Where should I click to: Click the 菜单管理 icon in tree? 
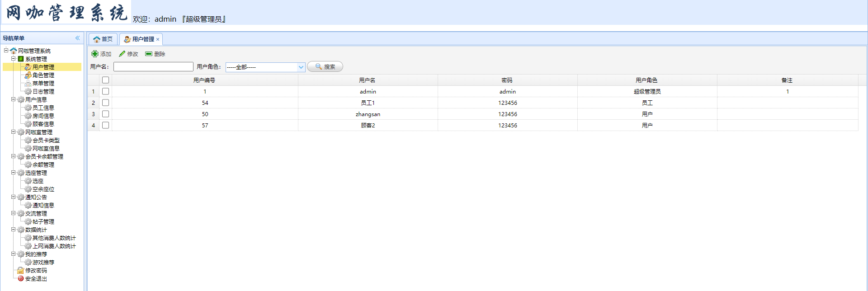pyautogui.click(x=28, y=83)
